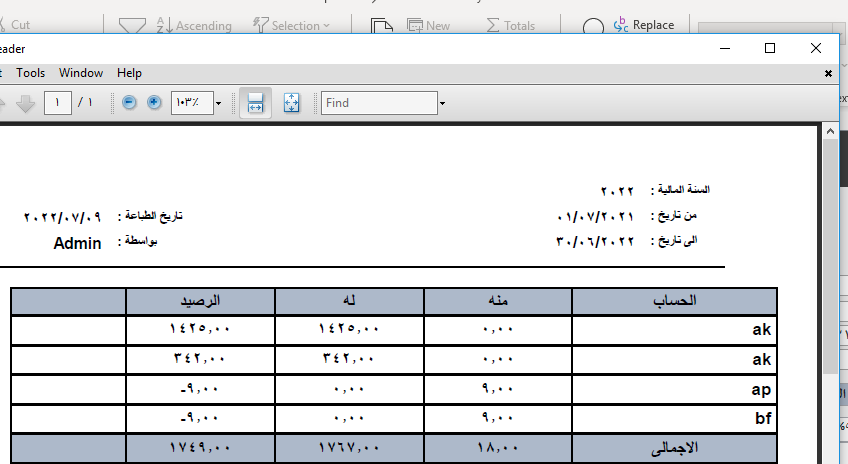Click the total credit ١٧٦٧,٠٠ cell
848x464 pixels.
point(349,448)
